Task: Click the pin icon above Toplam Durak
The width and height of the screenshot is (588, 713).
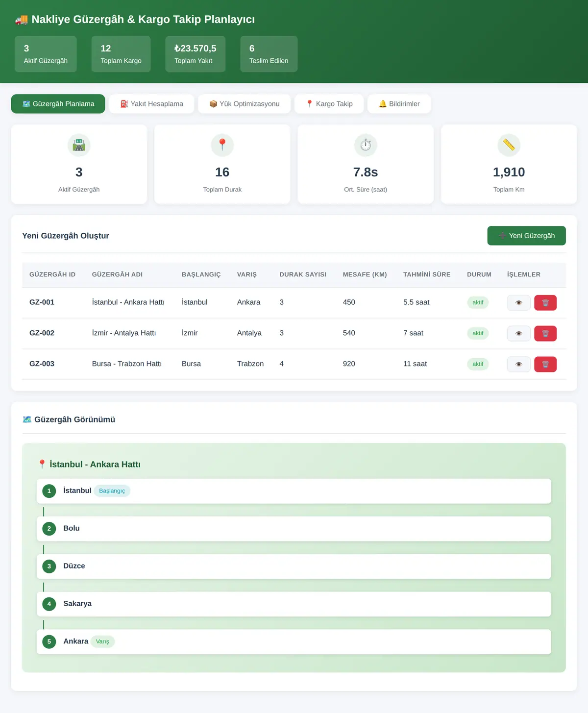Action: 222,145
